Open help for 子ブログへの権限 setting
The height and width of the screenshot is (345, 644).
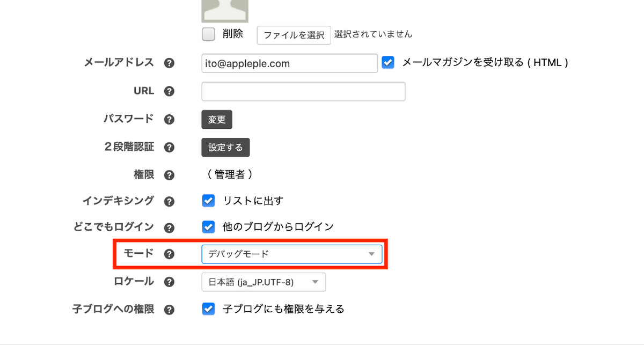[169, 309]
